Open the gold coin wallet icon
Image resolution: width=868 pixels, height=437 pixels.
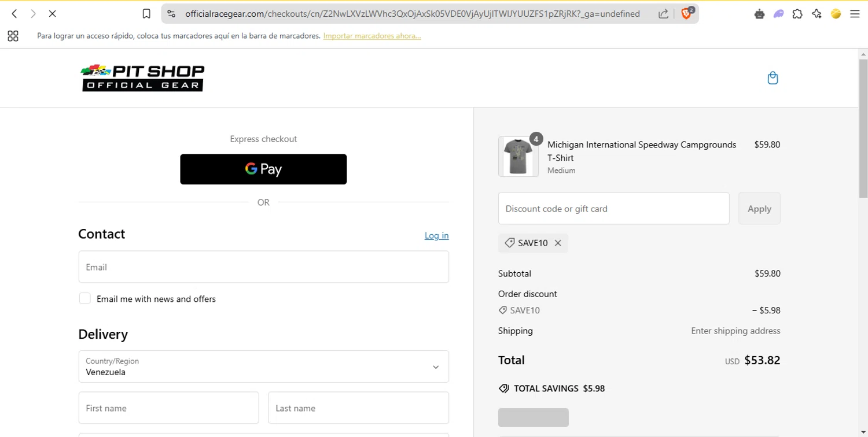pyautogui.click(x=836, y=14)
